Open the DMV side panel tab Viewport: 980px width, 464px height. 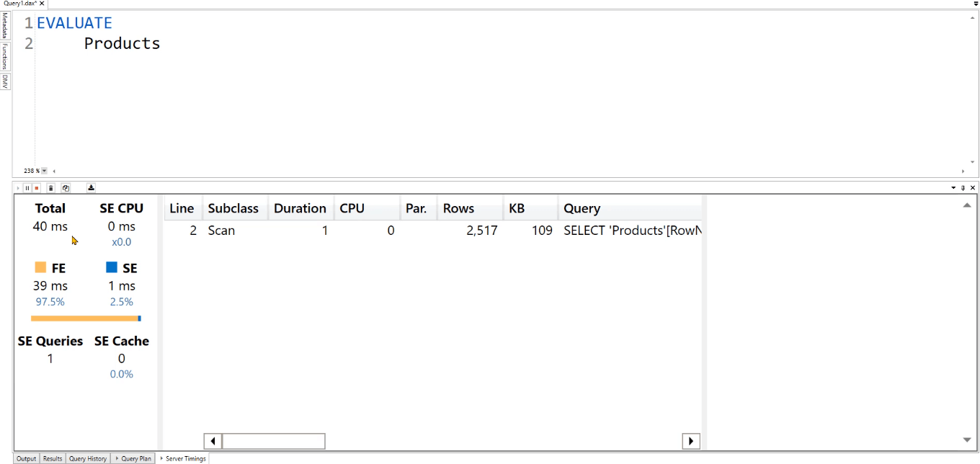[x=4, y=81]
